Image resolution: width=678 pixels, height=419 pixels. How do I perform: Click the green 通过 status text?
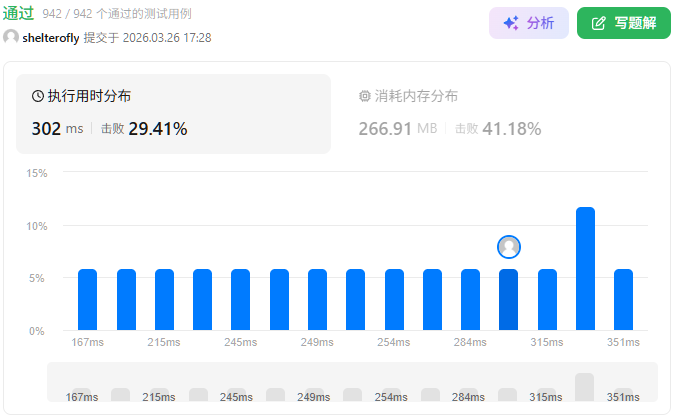pyautogui.click(x=18, y=14)
